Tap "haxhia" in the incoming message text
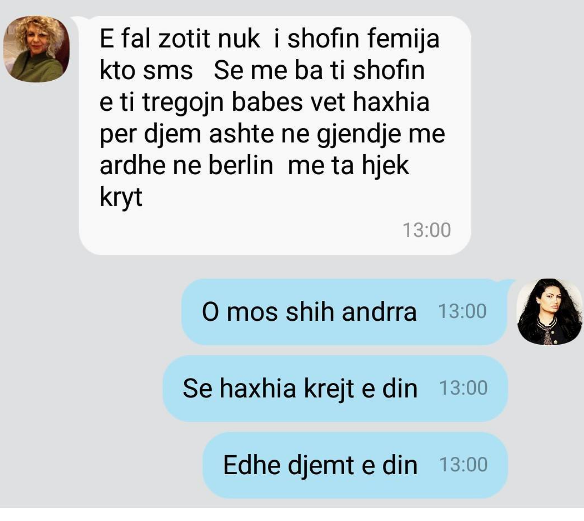 click(391, 102)
